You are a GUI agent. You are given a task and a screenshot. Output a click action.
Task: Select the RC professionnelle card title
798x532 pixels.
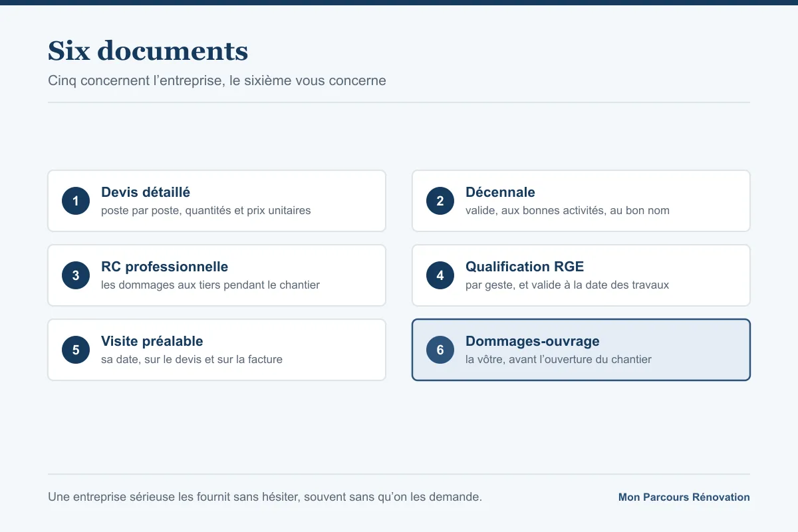tap(164, 267)
